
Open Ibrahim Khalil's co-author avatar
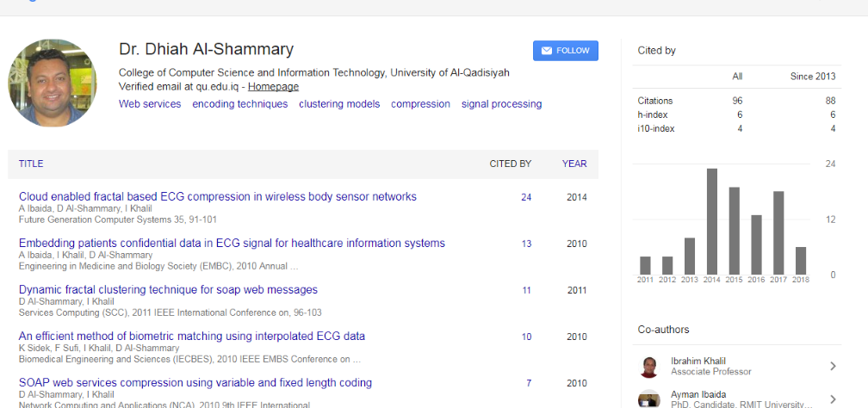[x=650, y=367]
